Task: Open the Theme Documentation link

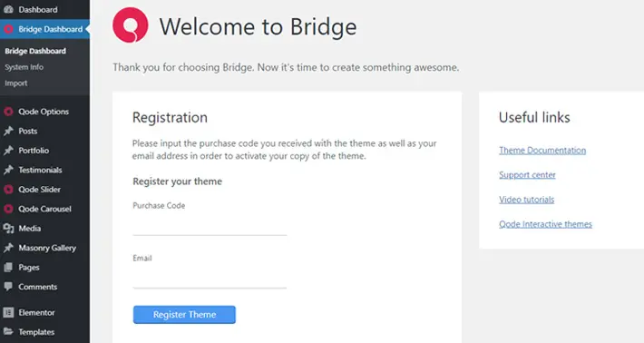Action: (x=542, y=151)
